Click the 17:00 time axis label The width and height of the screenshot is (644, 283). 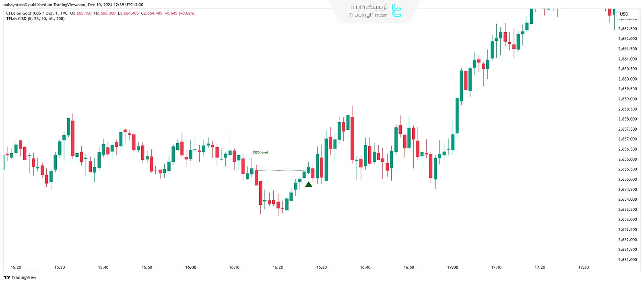point(452,267)
